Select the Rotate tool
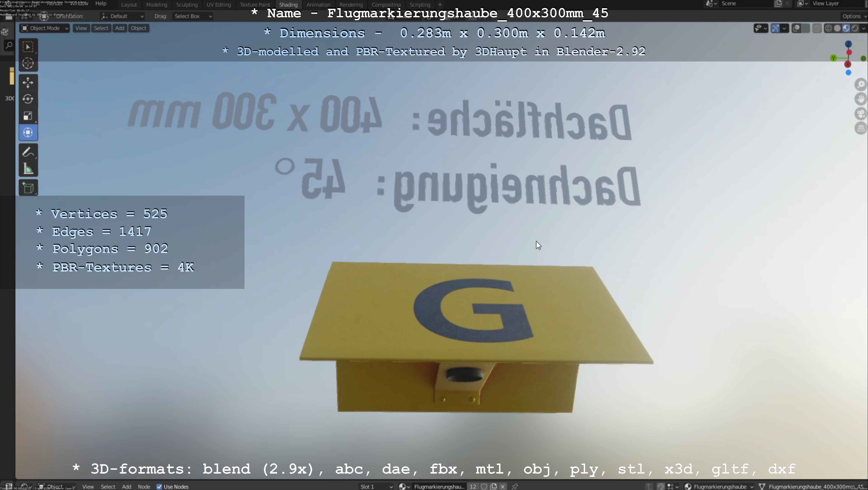The width and height of the screenshot is (868, 490). 28,99
